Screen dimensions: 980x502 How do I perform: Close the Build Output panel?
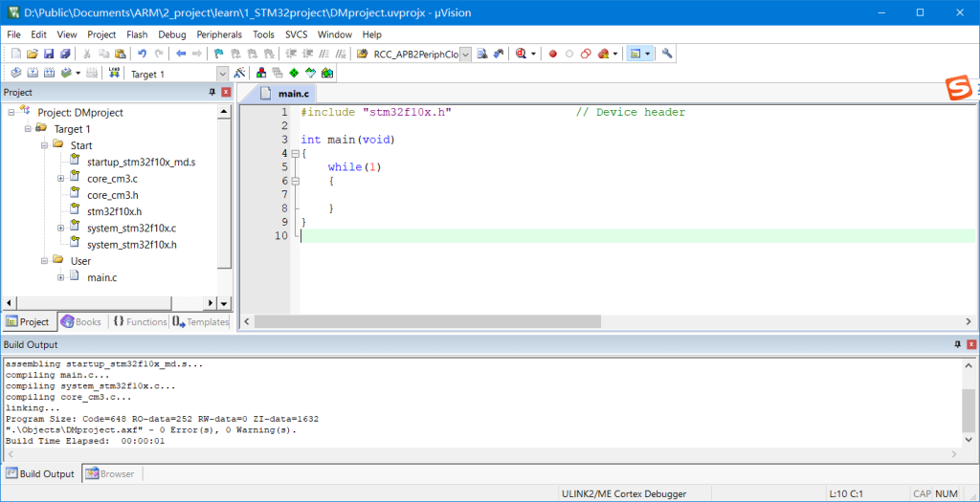coord(971,344)
